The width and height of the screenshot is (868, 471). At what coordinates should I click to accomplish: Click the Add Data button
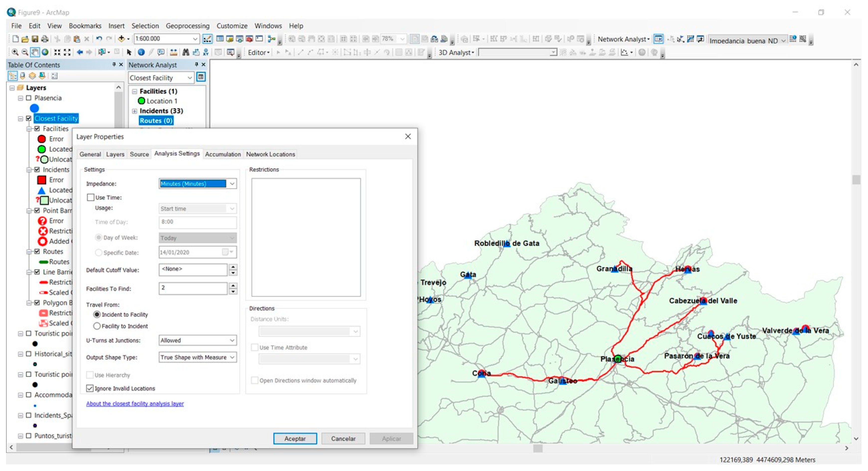[x=121, y=39]
